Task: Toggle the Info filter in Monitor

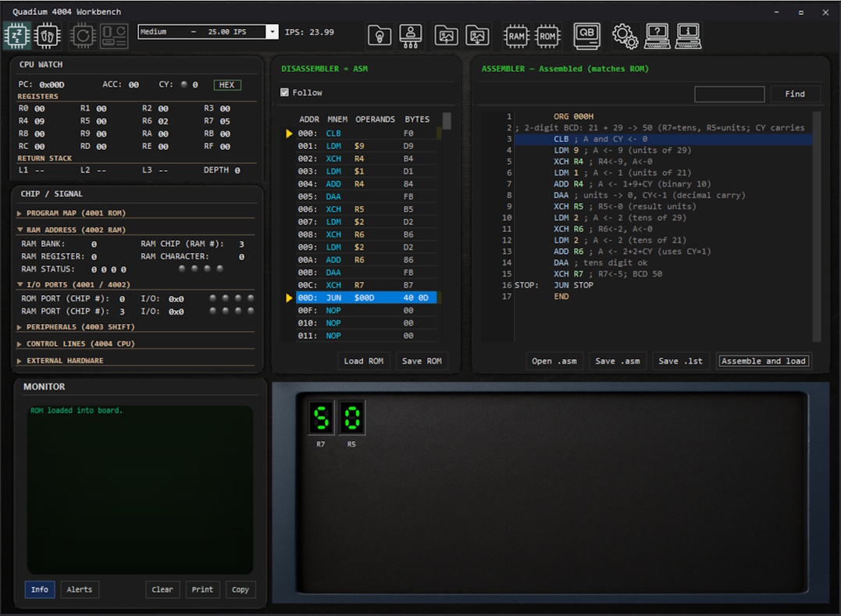Action: point(40,589)
